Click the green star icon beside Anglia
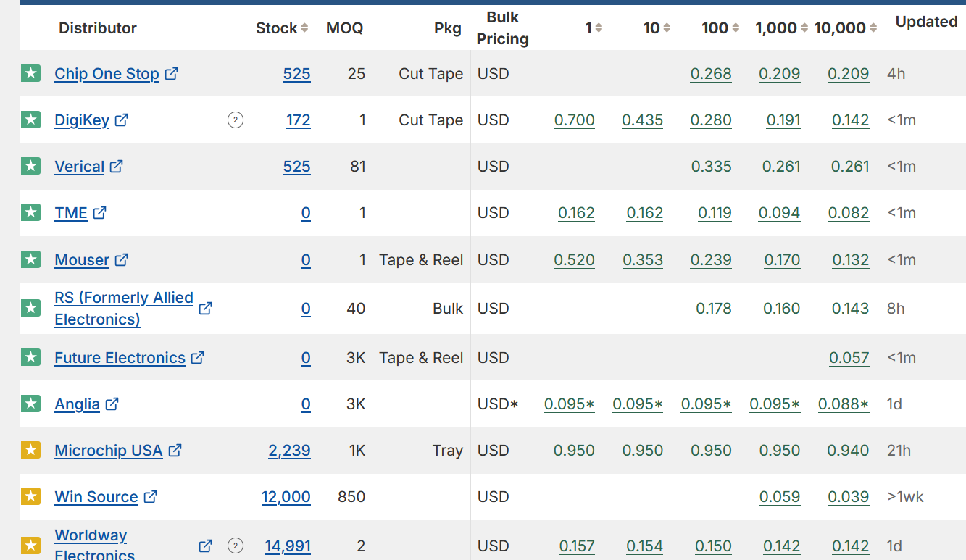This screenshot has width=966, height=560. point(30,404)
